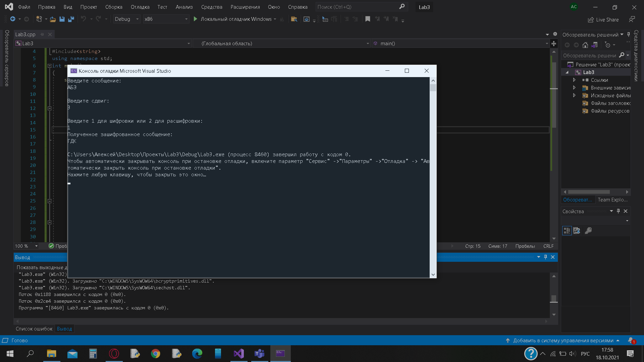The image size is (644, 362).
Task: Expand the Ссылки tree node
Action: [x=574, y=80]
